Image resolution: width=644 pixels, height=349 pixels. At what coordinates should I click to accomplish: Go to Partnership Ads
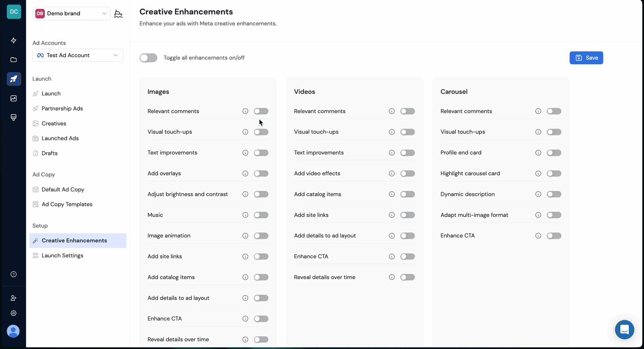tap(62, 108)
